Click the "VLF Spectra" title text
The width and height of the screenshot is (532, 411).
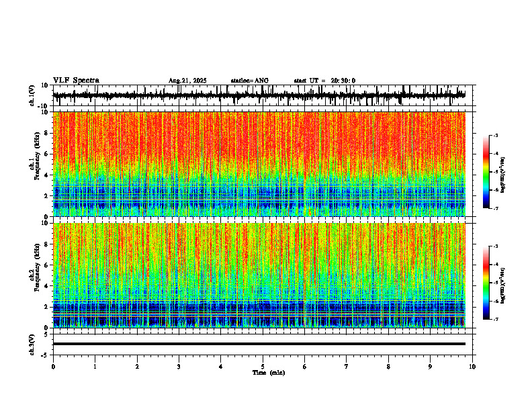[76, 81]
